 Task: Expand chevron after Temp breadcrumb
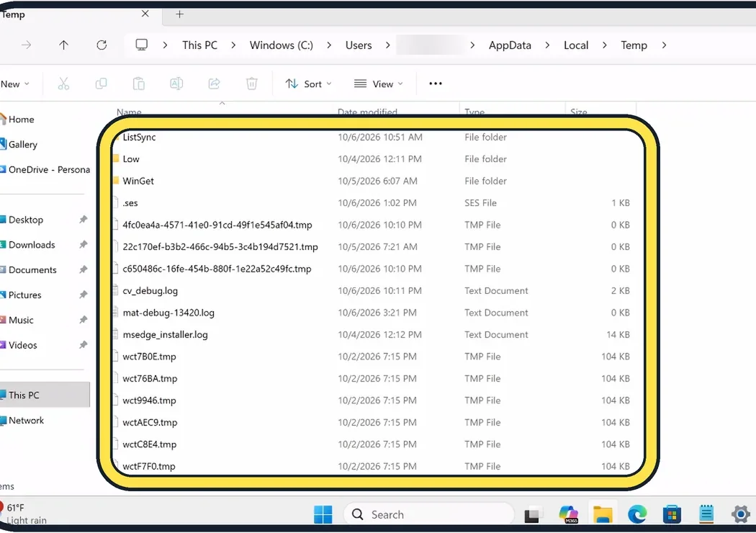(664, 45)
